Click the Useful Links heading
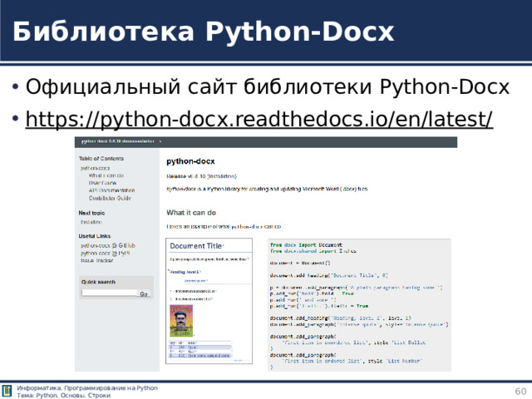Viewport: 532px width, 399px height. pyautogui.click(x=94, y=236)
